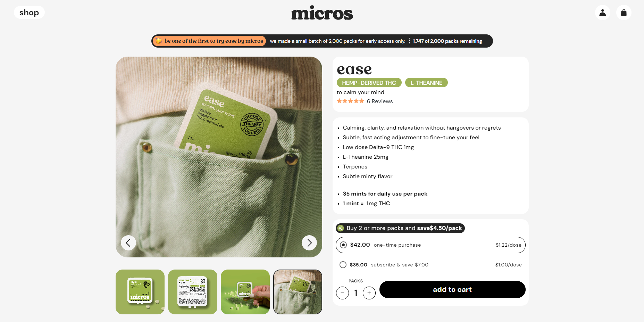Decrease packs with the minus button
This screenshot has width=644, height=322.
click(x=342, y=293)
